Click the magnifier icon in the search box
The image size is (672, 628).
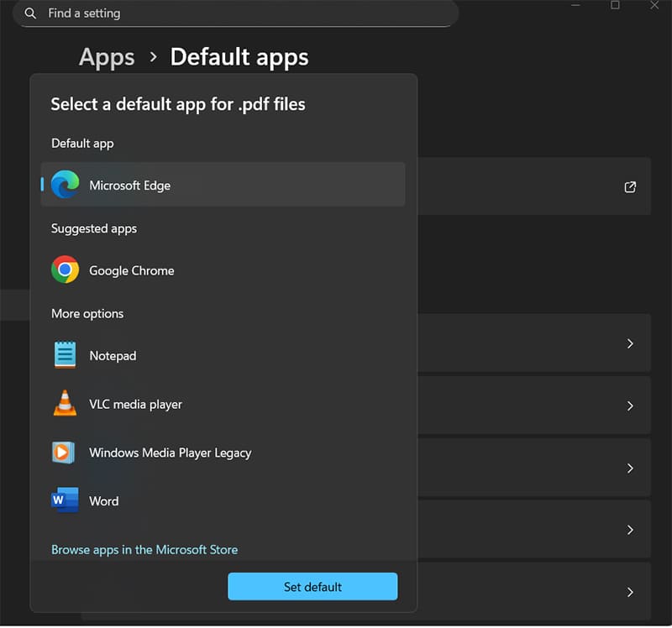[x=30, y=13]
